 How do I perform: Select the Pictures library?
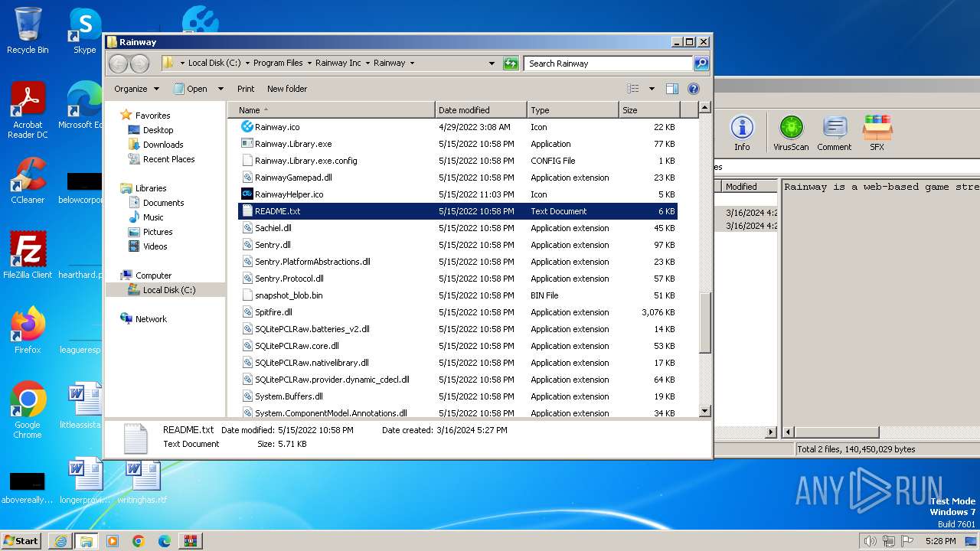tap(158, 232)
